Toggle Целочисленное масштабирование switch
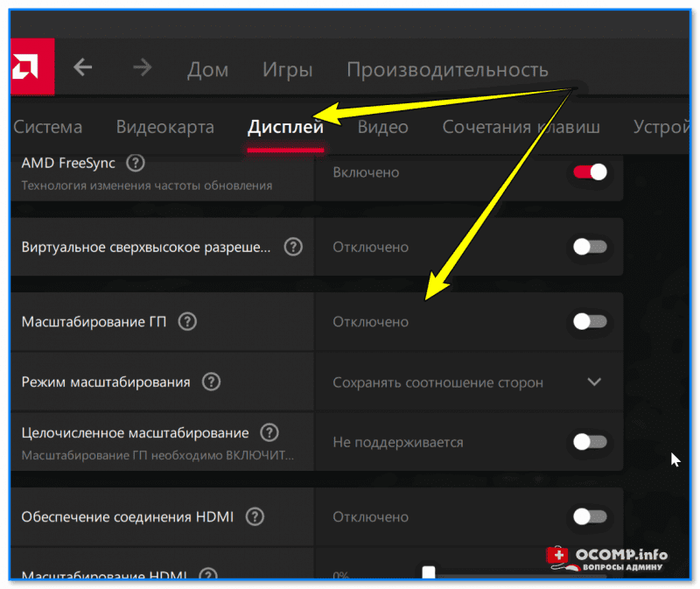This screenshot has width=700, height=589. 590,442
